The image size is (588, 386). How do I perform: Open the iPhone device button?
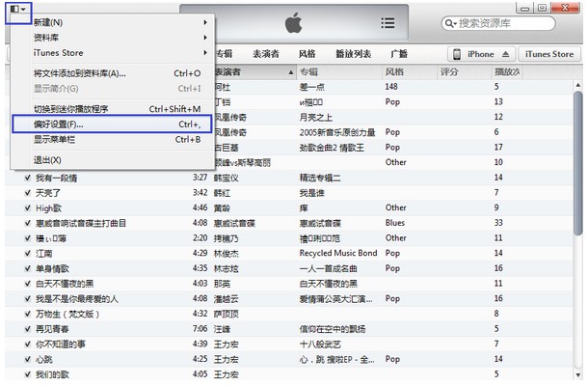[x=482, y=54]
